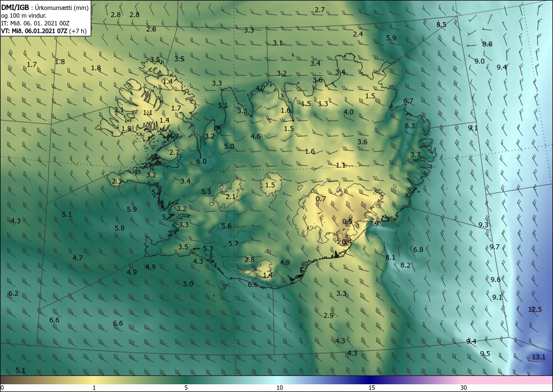
Task: Select the 6.3 value on the east coast
Action: coord(410,126)
